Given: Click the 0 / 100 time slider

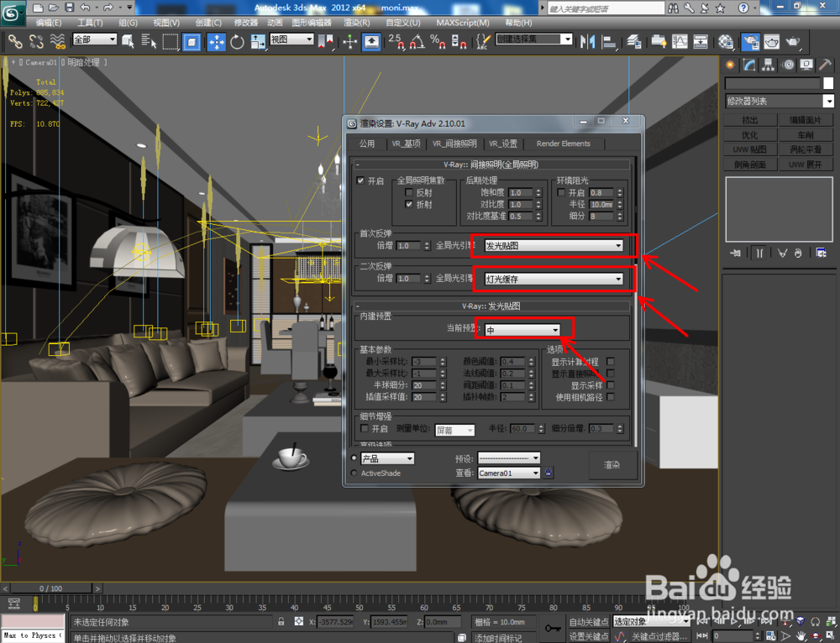Looking at the screenshot, I should (x=51, y=588).
